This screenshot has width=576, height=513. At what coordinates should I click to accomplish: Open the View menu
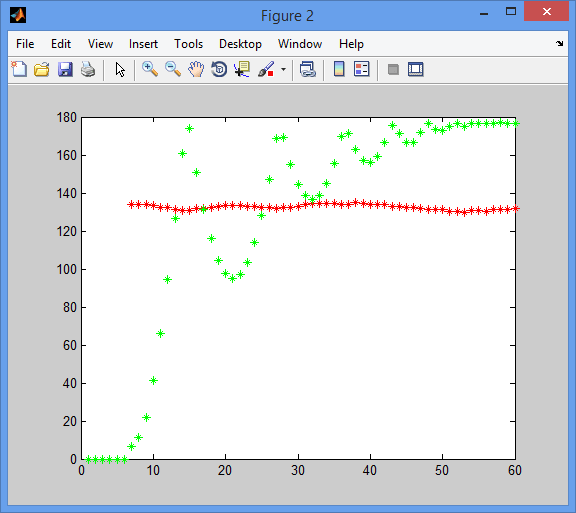pos(100,44)
